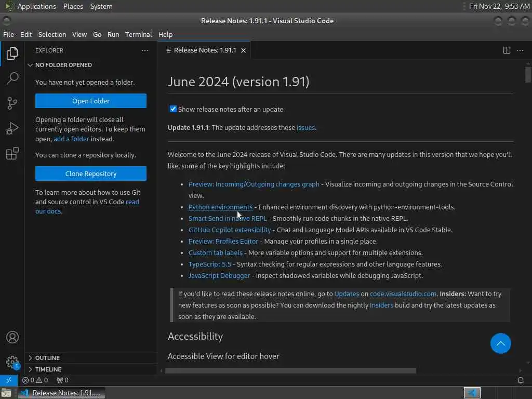Close the Release Notes: 1.91.1 tab
The width and height of the screenshot is (532, 399).
243,50
